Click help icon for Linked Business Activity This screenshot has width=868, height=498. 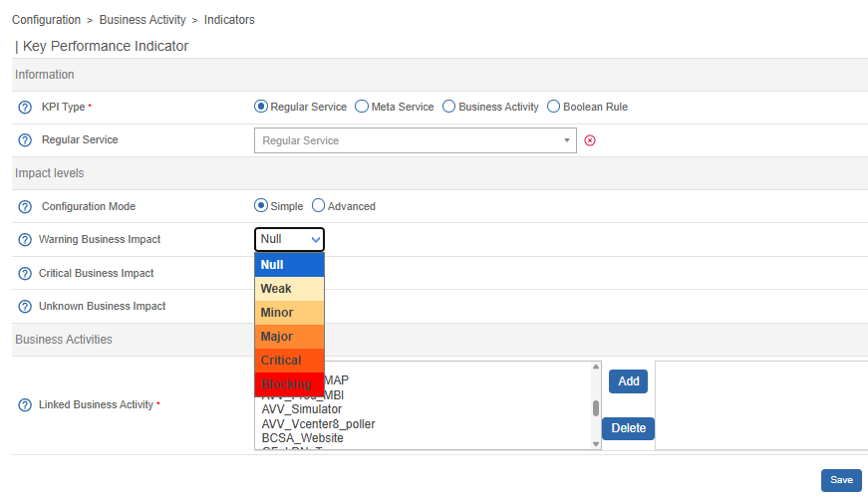pos(26,405)
